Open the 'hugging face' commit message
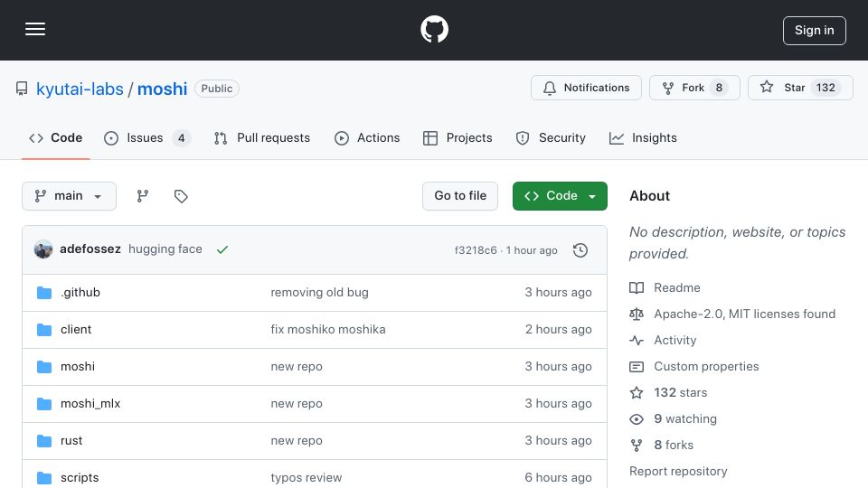868x488 pixels. 165,249
